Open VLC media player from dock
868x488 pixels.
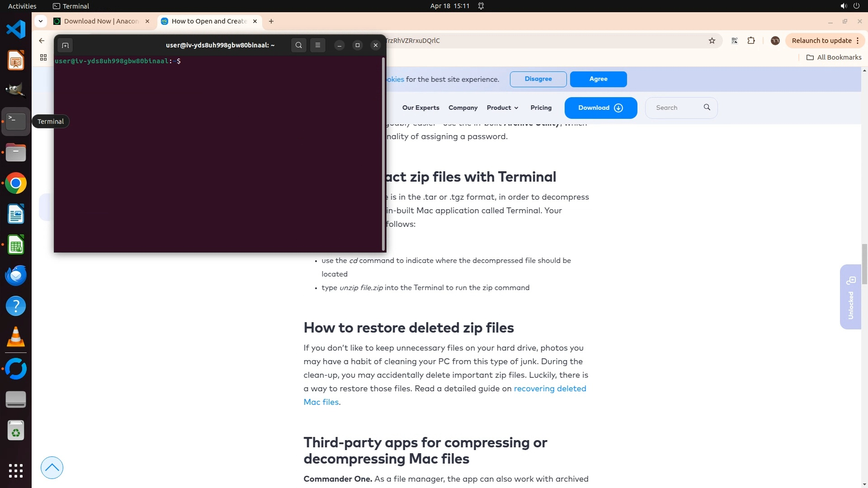[16, 337]
